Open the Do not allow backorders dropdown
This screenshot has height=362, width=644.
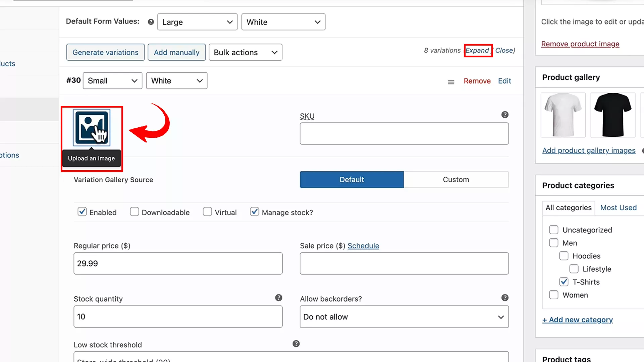coord(404,317)
